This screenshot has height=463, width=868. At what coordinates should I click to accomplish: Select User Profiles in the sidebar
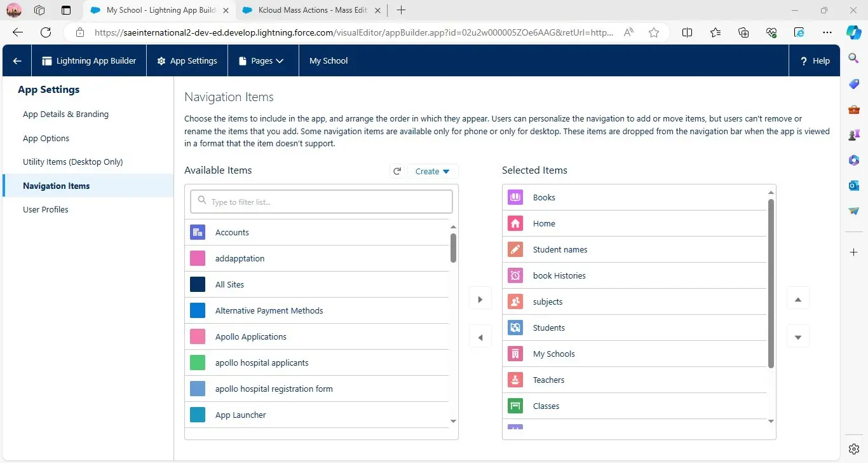46,210
